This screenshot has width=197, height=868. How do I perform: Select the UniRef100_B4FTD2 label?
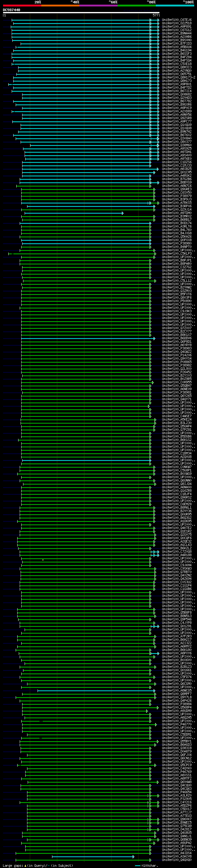tap(176, 88)
